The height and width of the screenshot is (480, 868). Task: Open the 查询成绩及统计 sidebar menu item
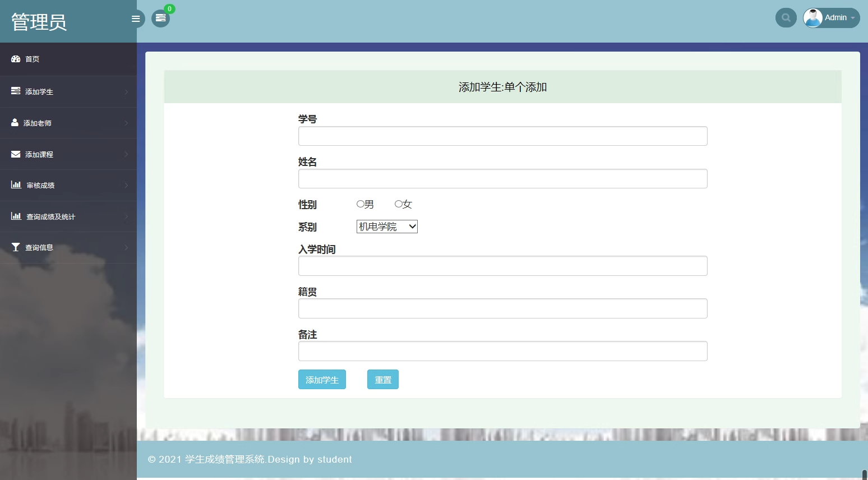68,216
